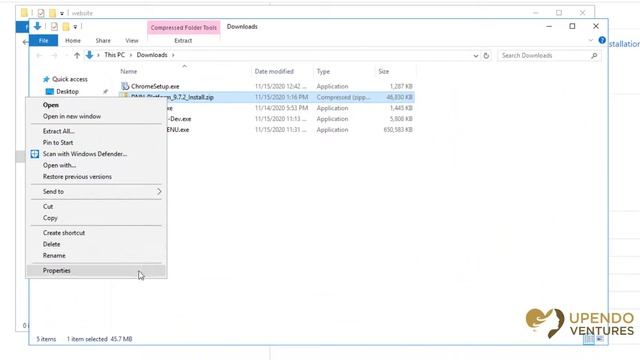The image size is (640, 360).
Task: Switch to the Home ribbon tab
Action: click(73, 40)
